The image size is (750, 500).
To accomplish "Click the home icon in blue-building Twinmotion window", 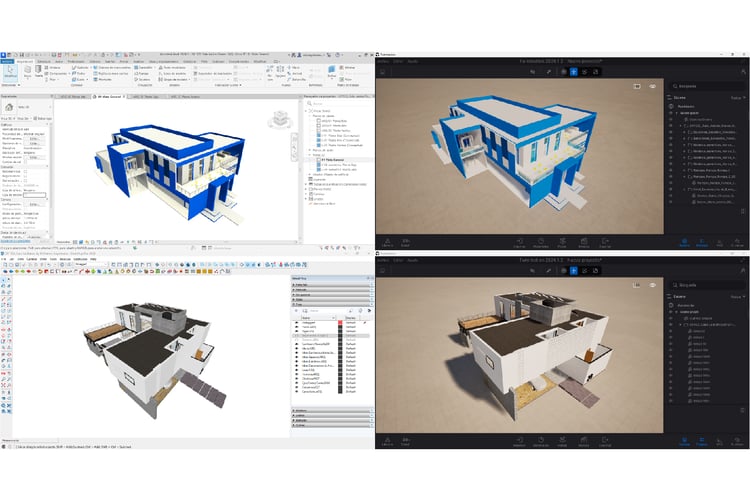I will coord(383,72).
